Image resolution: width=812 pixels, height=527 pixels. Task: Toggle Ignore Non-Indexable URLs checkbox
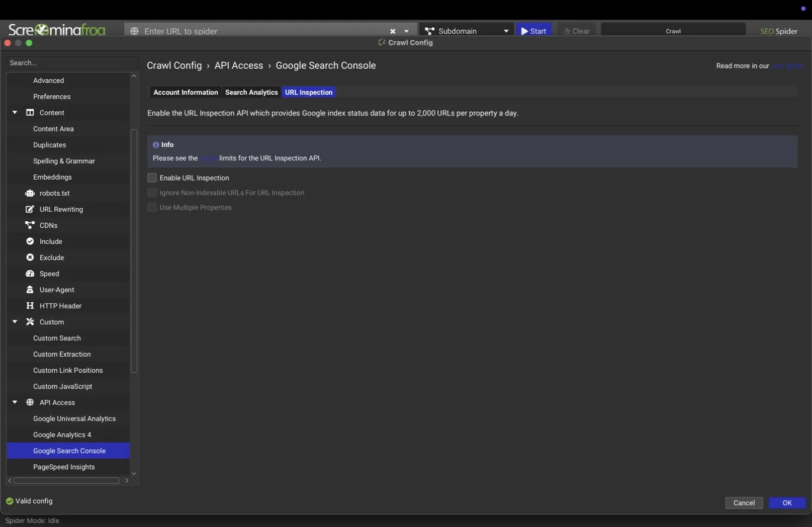click(152, 193)
